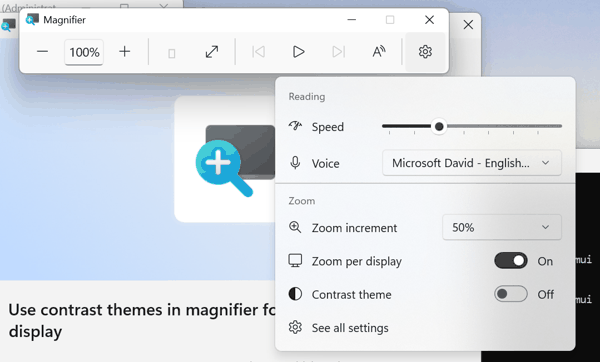Open the Voice dropdown Microsoft David
This screenshot has width=600, height=362.
coord(472,163)
